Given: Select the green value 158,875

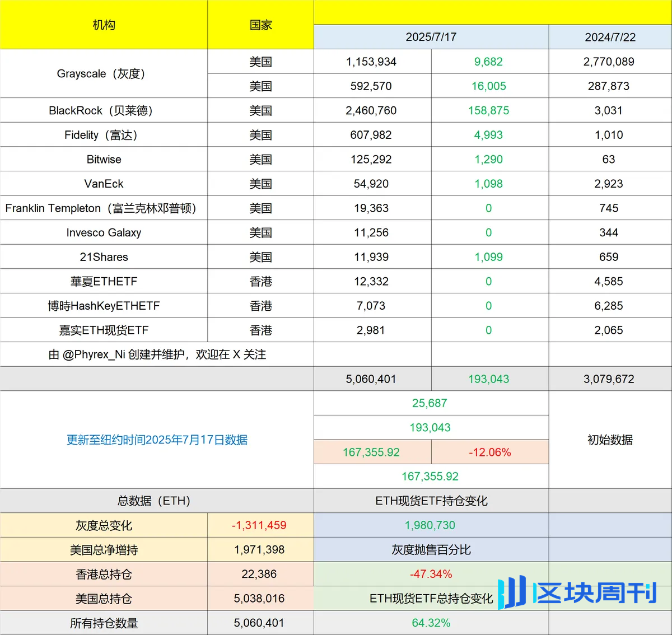Looking at the screenshot, I should pyautogui.click(x=489, y=110).
